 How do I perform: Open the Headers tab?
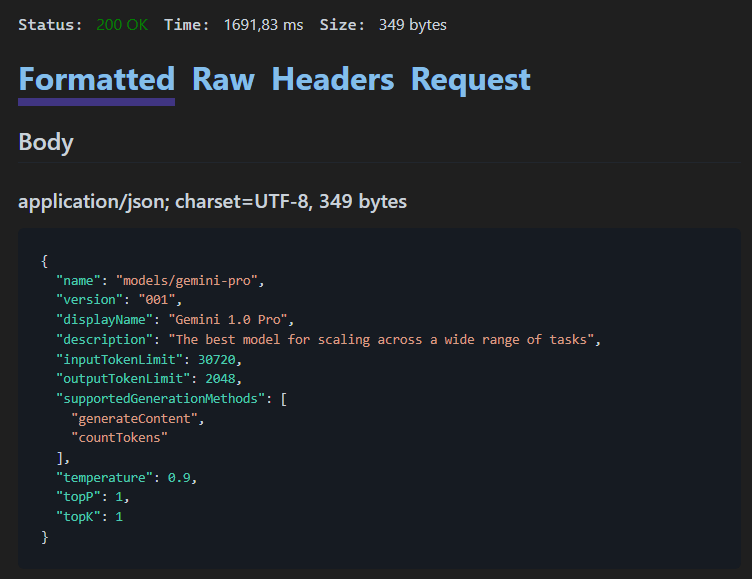pyautogui.click(x=332, y=79)
